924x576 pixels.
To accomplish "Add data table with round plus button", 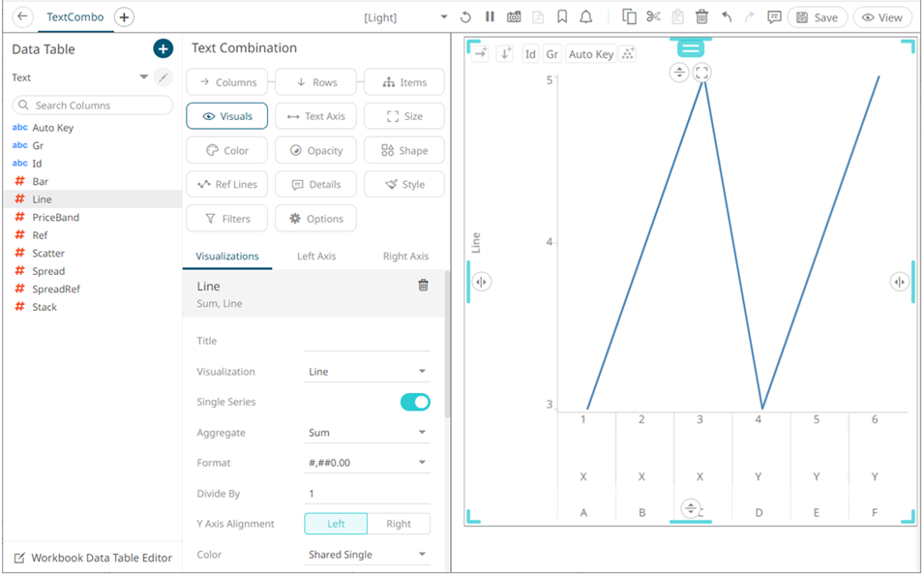I will 164,49.
